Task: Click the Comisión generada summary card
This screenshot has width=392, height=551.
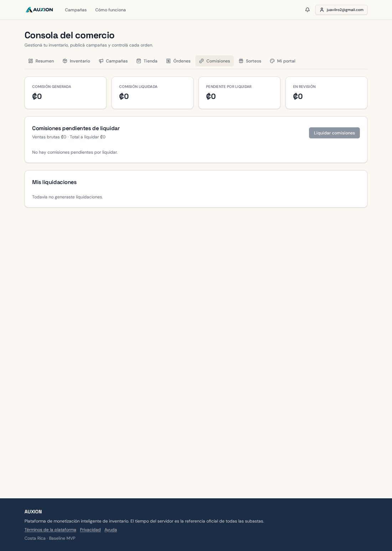Action: 66,93
